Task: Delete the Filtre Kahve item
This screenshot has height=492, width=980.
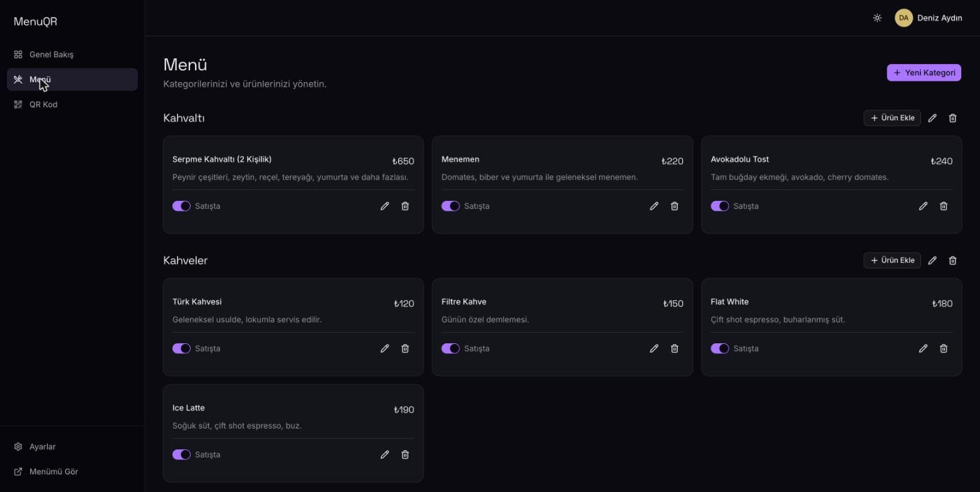Action: pos(675,348)
